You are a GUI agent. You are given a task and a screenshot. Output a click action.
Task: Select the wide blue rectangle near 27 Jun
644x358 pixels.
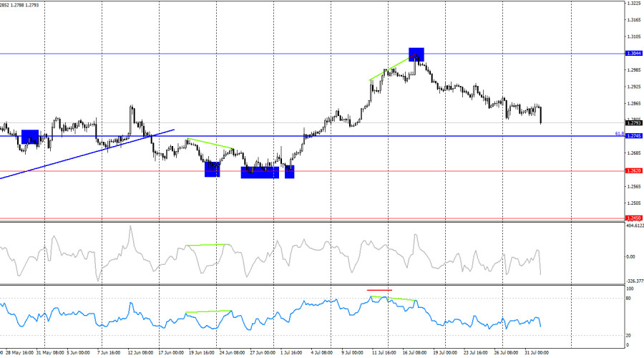coord(260,173)
